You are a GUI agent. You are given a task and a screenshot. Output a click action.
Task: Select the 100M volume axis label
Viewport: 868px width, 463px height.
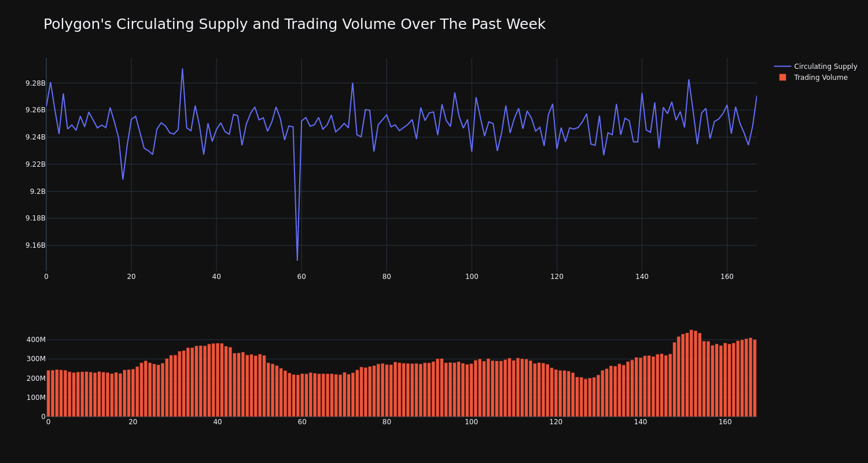36,398
